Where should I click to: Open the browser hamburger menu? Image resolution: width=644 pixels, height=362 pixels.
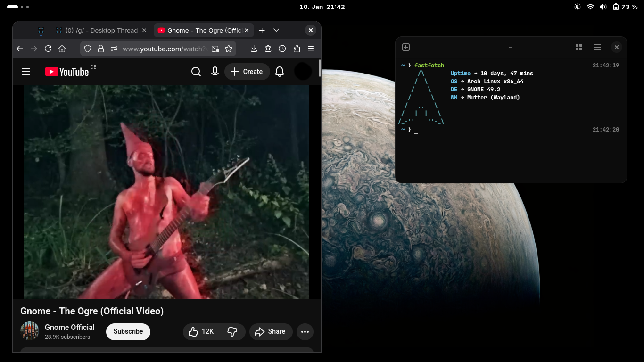[311, 49]
